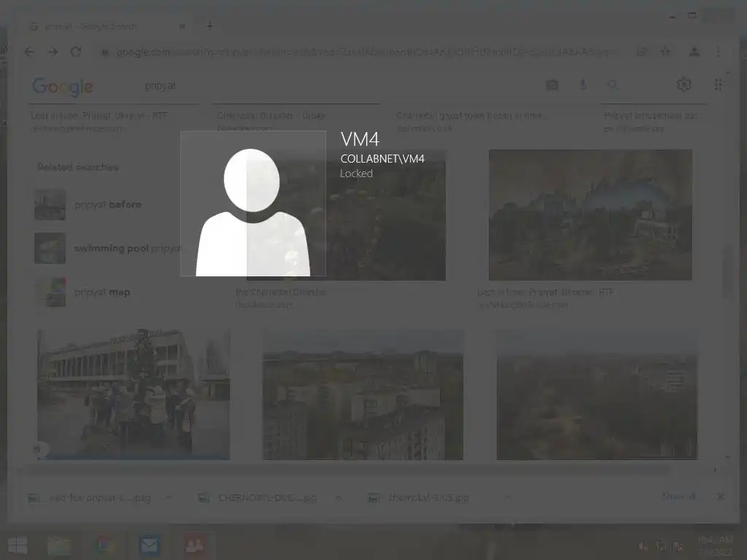Go back with Chrome's back arrow
Viewport: 747px width, 560px height.
point(29,52)
